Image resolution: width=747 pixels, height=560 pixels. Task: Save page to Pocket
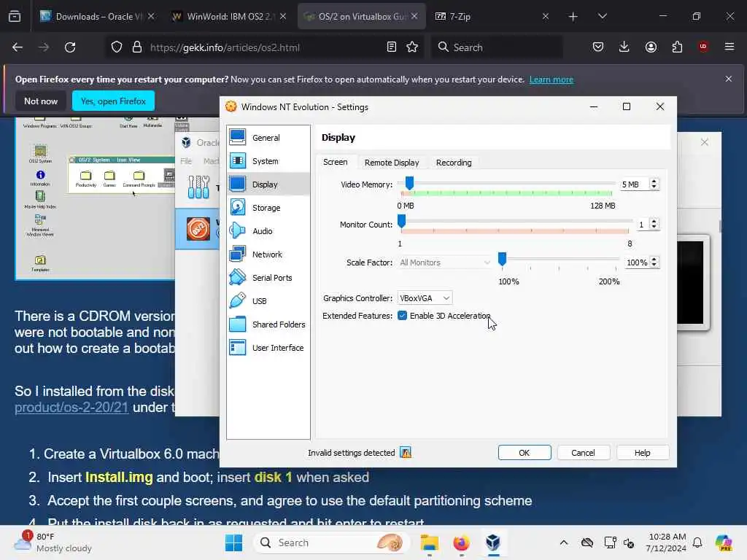pos(598,47)
